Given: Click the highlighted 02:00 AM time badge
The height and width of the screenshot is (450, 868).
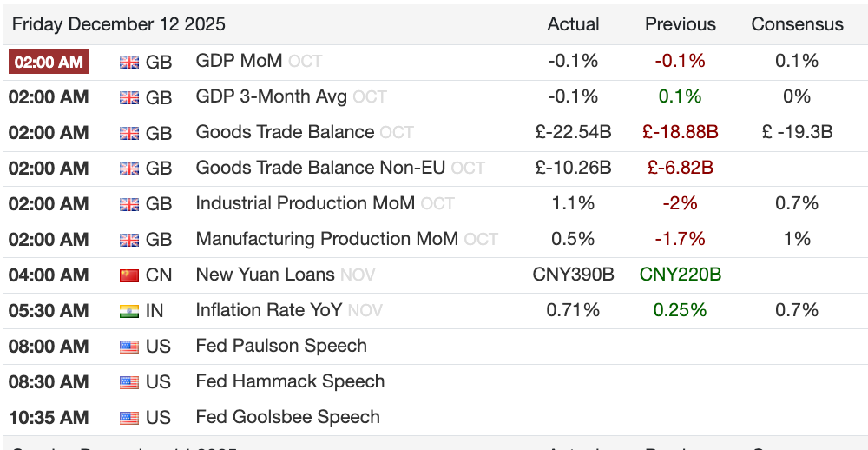Looking at the screenshot, I should [x=49, y=62].
